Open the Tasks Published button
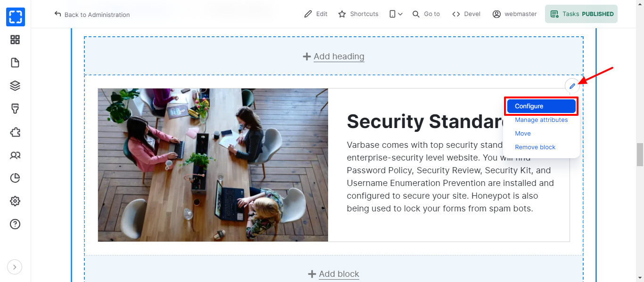The image size is (644, 282). [x=581, y=14]
